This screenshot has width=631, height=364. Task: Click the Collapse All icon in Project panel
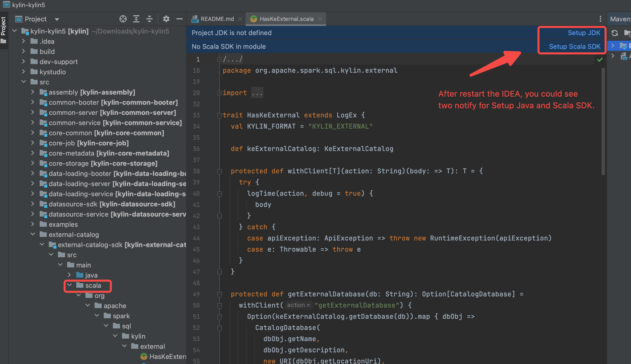click(149, 19)
